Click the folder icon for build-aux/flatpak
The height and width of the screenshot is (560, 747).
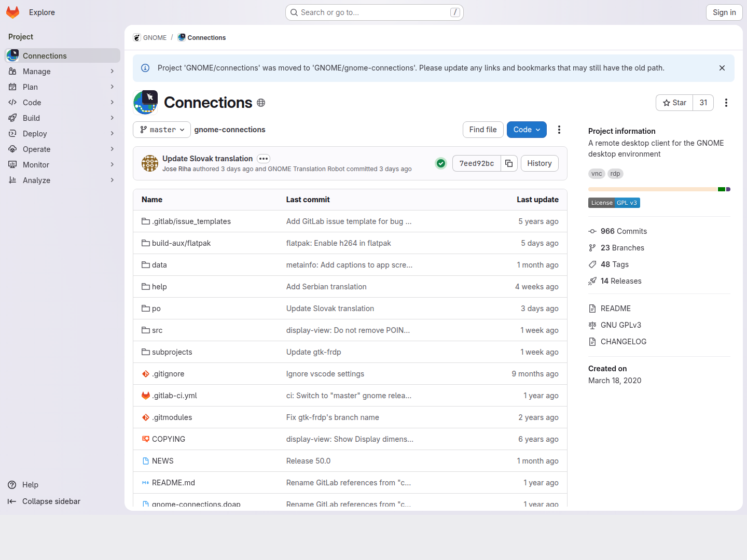146,243
